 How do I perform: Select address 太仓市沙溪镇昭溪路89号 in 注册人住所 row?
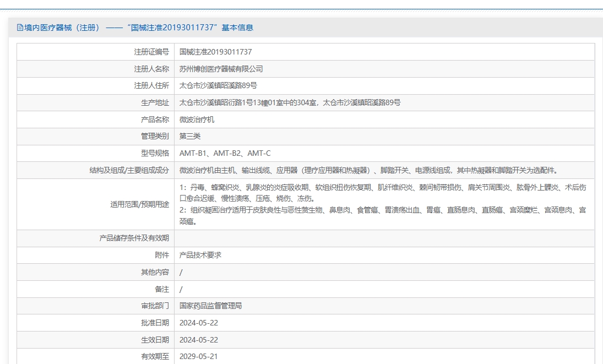click(x=218, y=86)
